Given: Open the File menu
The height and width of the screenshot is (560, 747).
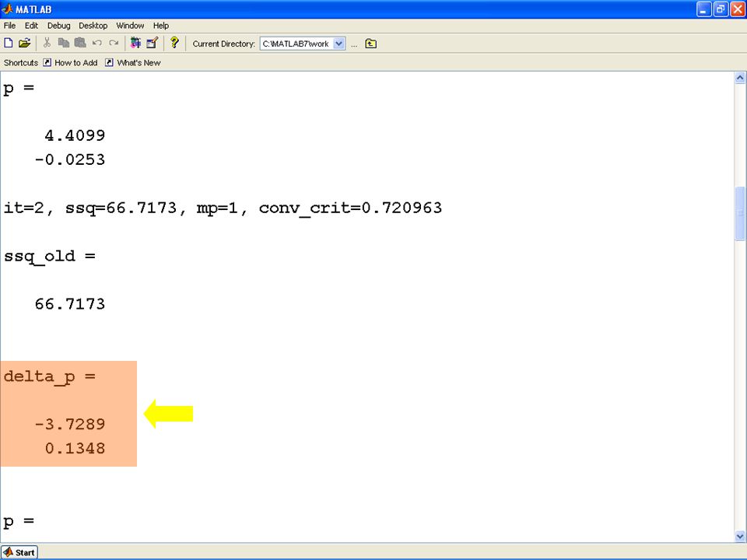Looking at the screenshot, I should tap(9, 26).
